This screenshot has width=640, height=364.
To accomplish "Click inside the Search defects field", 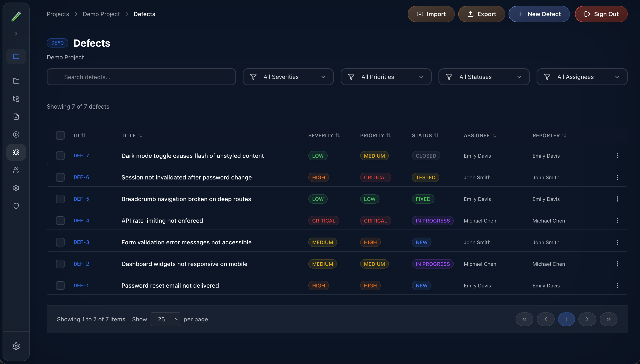I will [141, 77].
